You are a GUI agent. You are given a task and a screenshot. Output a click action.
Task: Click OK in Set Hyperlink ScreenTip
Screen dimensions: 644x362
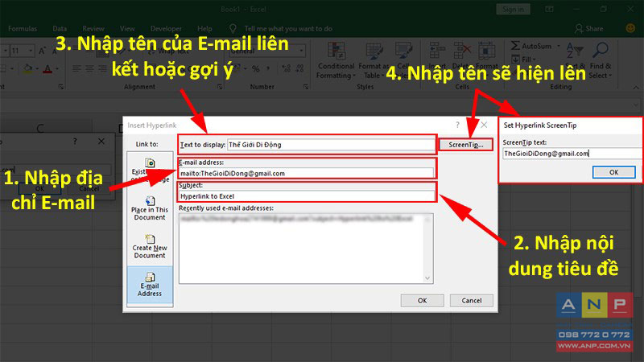[613, 172]
